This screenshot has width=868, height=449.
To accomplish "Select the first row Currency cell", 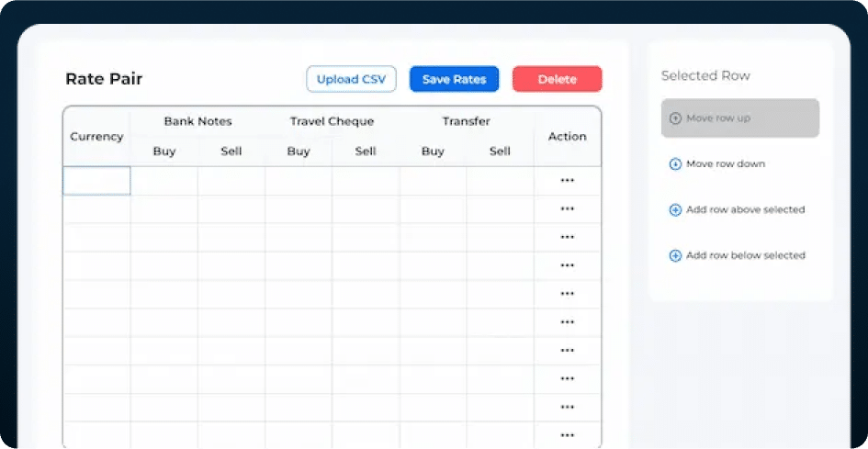I will pyautogui.click(x=96, y=181).
